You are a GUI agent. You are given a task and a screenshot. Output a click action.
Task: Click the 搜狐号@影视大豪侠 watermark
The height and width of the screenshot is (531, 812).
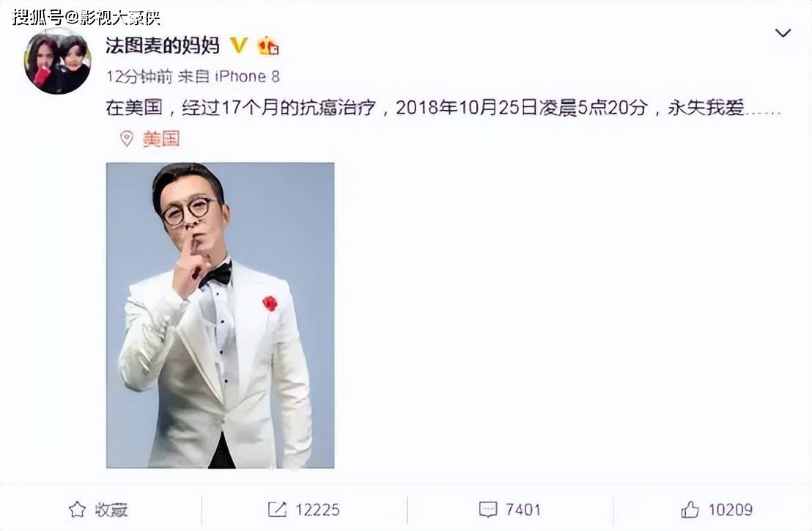coord(86,17)
